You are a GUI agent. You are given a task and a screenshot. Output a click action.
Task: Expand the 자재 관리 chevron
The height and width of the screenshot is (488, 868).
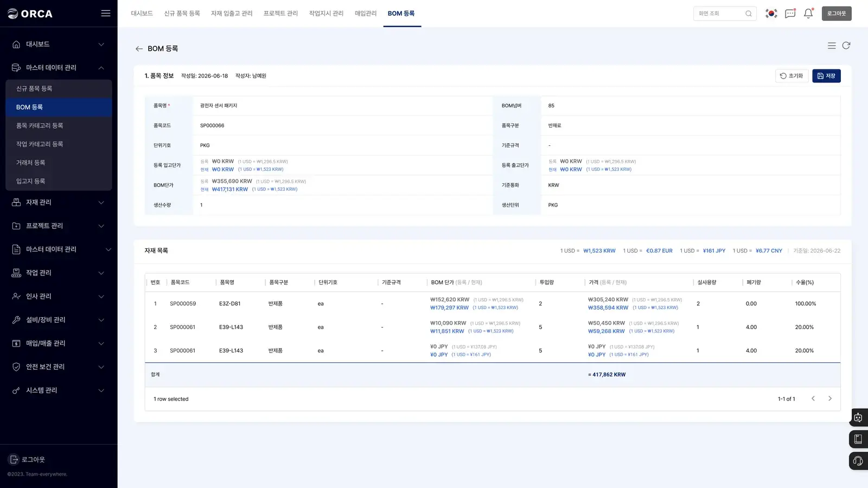(x=101, y=202)
